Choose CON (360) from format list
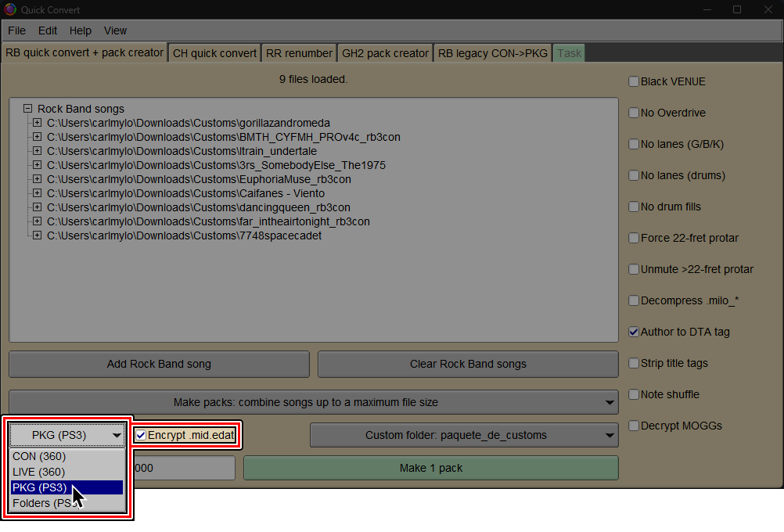 pos(67,456)
